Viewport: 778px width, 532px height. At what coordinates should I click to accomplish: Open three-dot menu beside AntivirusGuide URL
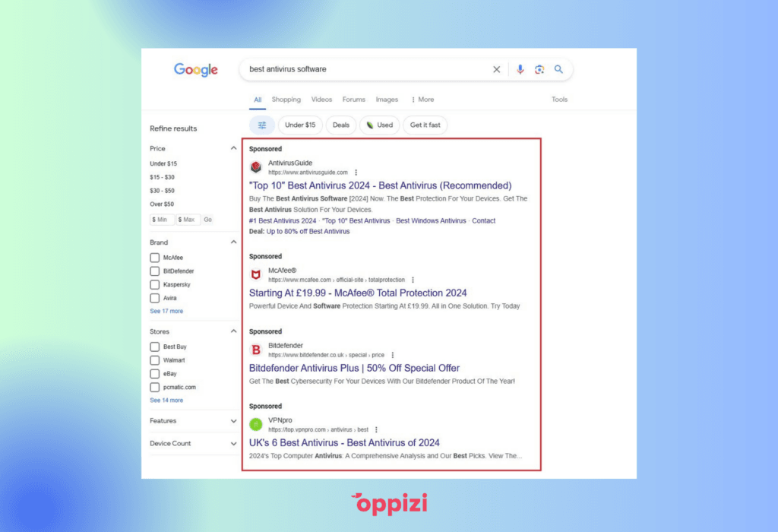coord(356,173)
